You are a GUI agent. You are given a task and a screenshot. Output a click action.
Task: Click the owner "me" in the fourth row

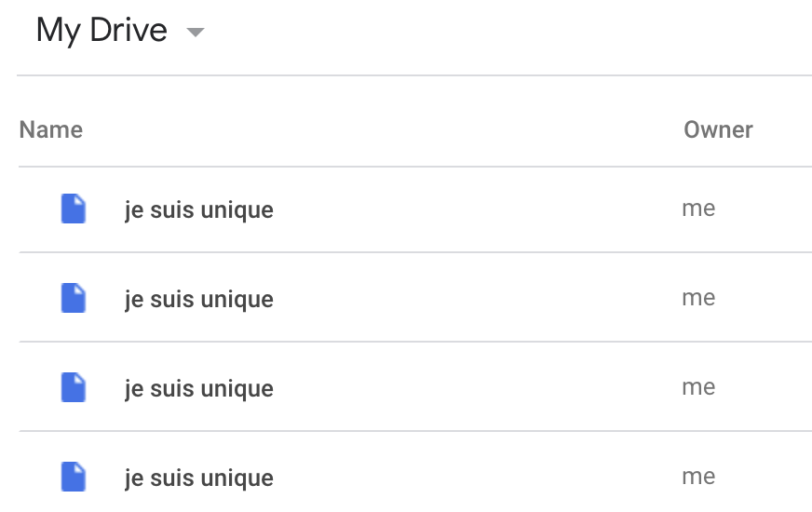pyautogui.click(x=698, y=478)
